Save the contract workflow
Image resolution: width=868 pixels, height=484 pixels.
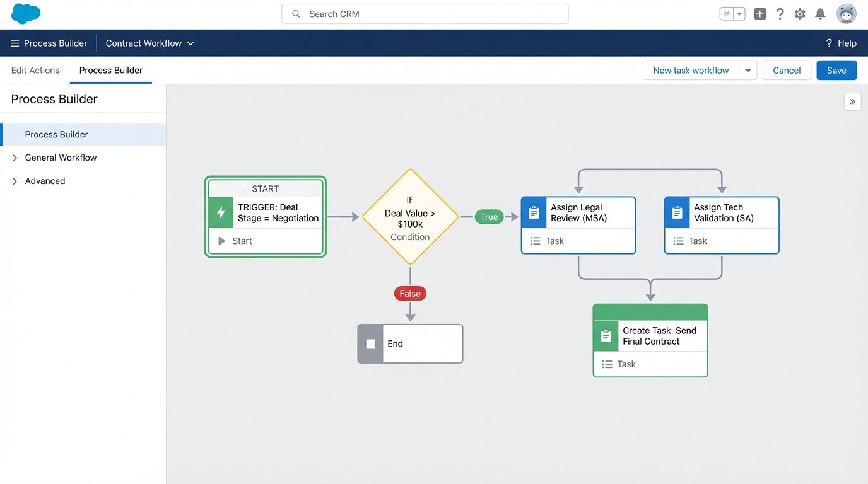click(836, 70)
